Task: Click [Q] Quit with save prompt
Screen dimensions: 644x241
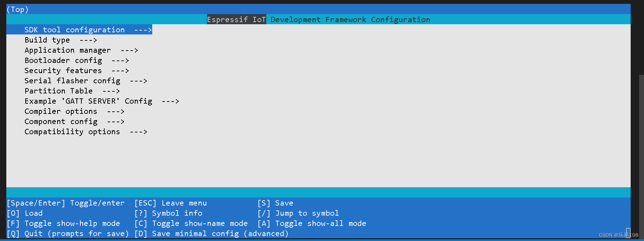Action: click(x=68, y=233)
